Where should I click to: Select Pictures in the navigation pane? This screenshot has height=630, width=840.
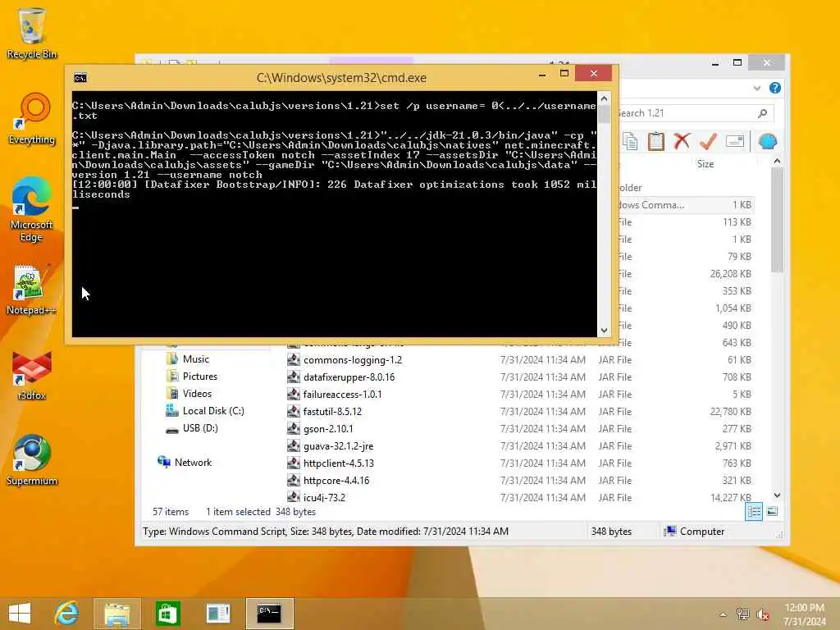tap(200, 376)
